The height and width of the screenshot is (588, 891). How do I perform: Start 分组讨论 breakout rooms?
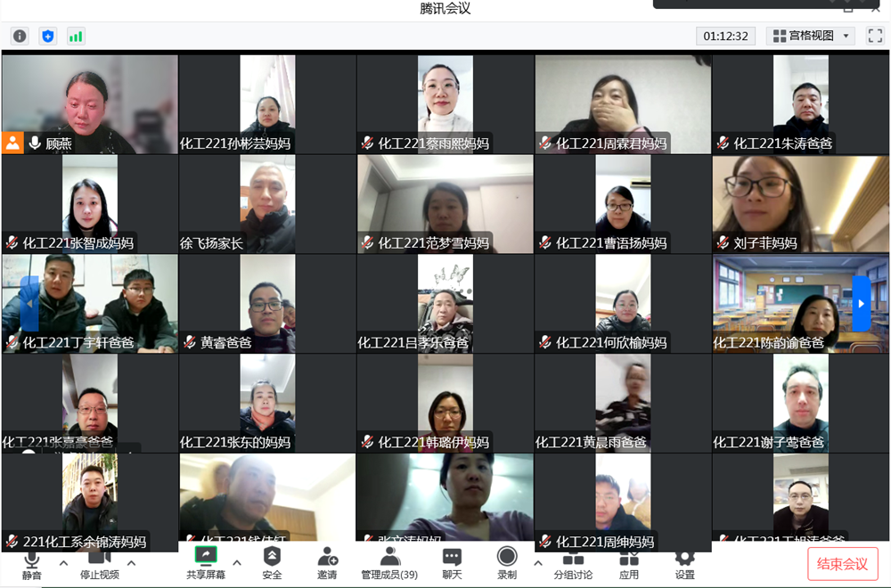point(573,563)
